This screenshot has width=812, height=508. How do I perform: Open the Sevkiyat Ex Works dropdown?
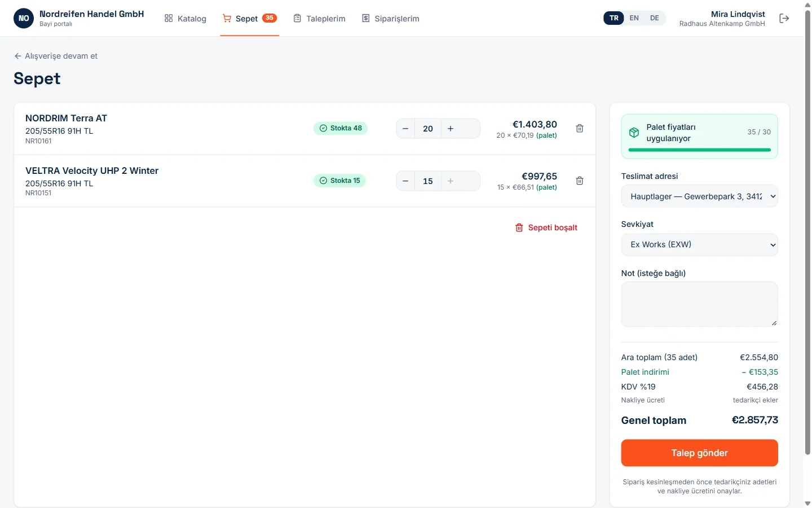click(699, 244)
